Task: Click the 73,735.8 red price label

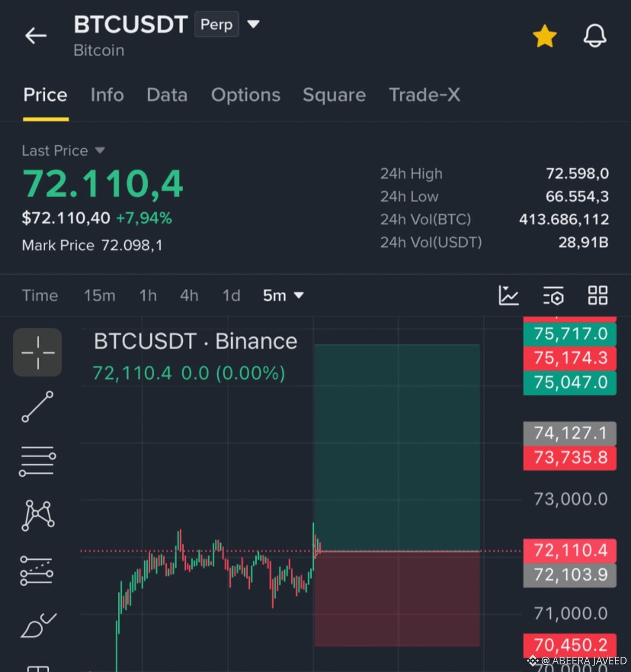Action: (x=570, y=458)
